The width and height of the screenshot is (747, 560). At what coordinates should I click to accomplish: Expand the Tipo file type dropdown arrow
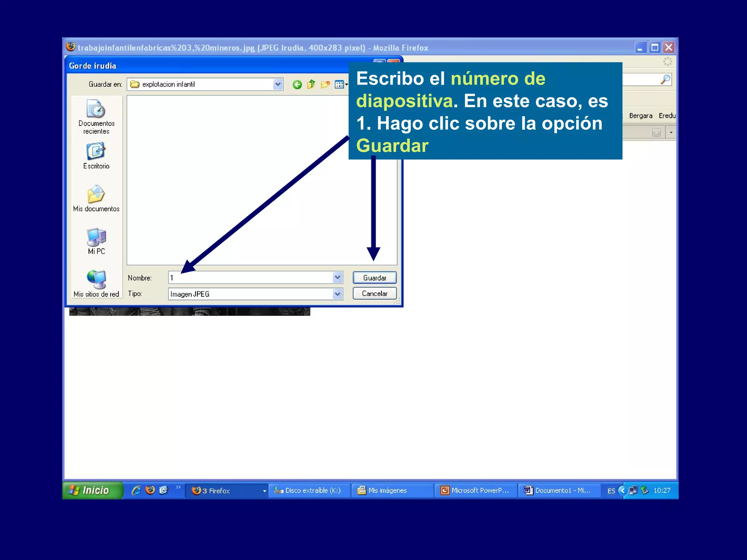338,294
